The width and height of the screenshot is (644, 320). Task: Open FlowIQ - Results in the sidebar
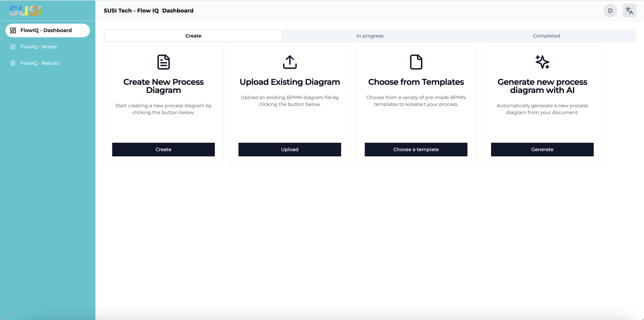pyautogui.click(x=40, y=63)
